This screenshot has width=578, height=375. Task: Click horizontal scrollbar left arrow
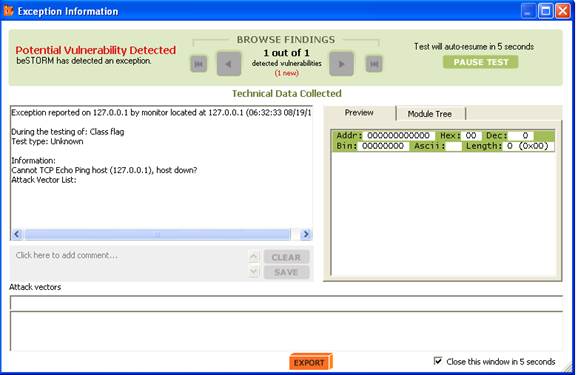coord(17,234)
